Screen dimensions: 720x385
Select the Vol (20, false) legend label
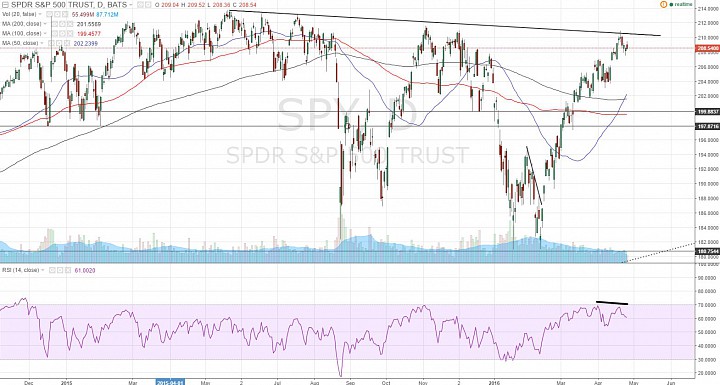point(19,14)
